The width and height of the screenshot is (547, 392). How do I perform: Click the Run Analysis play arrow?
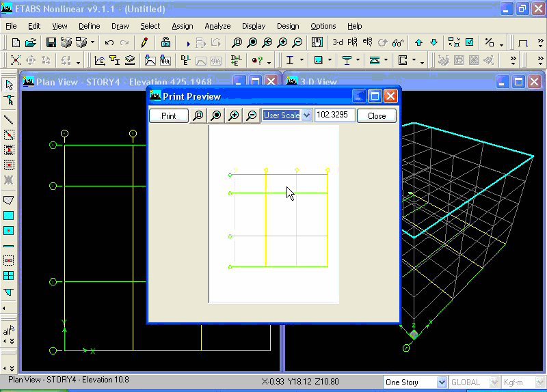coord(188,44)
